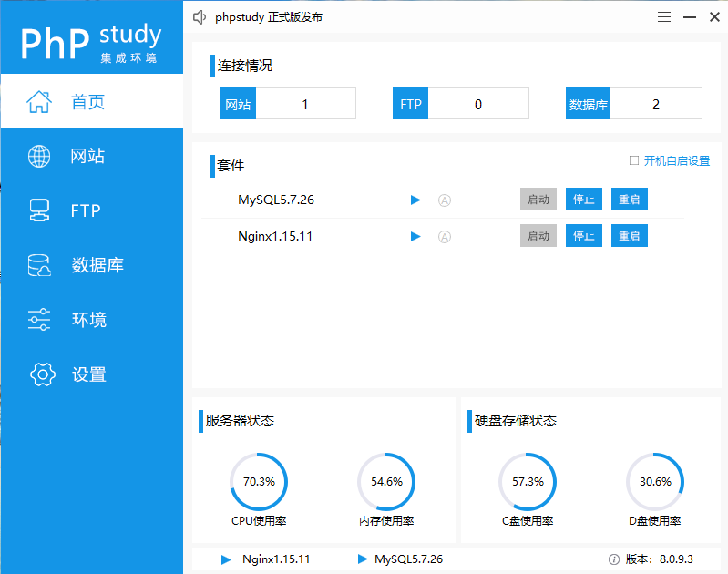The height and width of the screenshot is (574, 728).
Task: Enable the 开机自启设置 checkbox
Action: coord(634,160)
